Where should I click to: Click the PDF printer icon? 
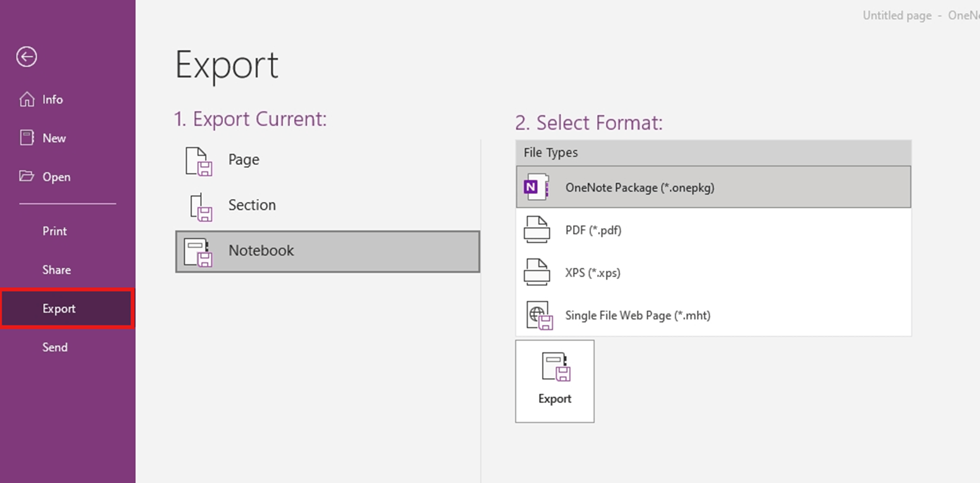[x=536, y=229]
